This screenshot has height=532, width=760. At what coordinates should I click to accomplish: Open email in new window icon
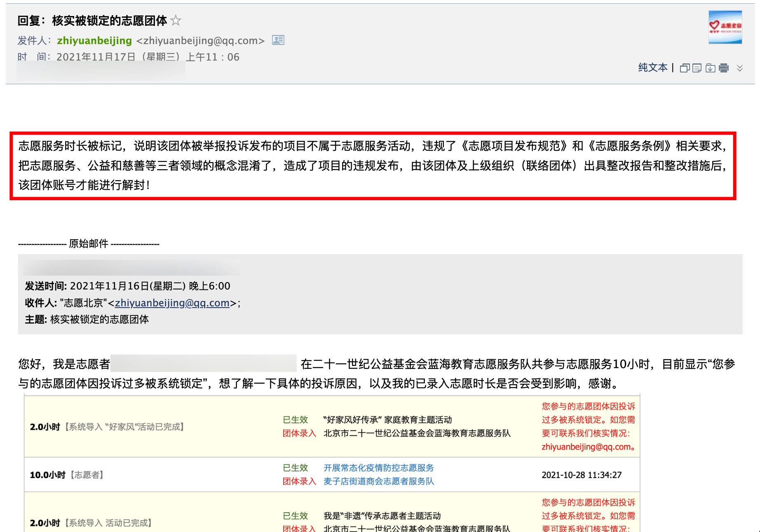click(x=685, y=68)
